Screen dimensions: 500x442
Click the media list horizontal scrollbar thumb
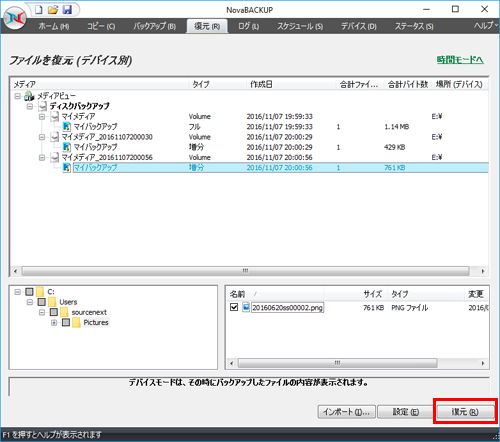click(245, 271)
